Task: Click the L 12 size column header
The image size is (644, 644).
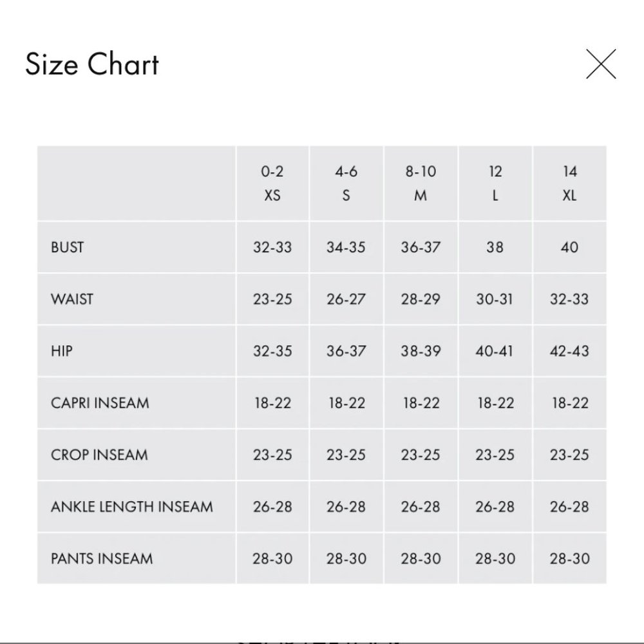Action: pos(495,183)
